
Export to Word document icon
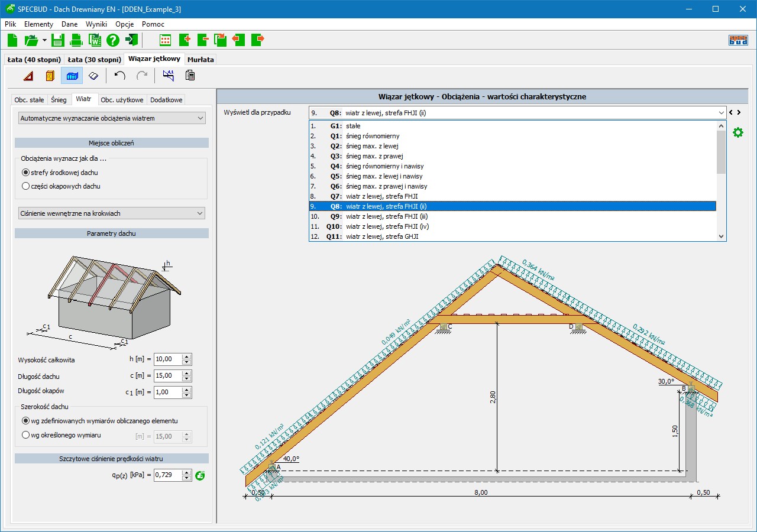tap(95, 40)
